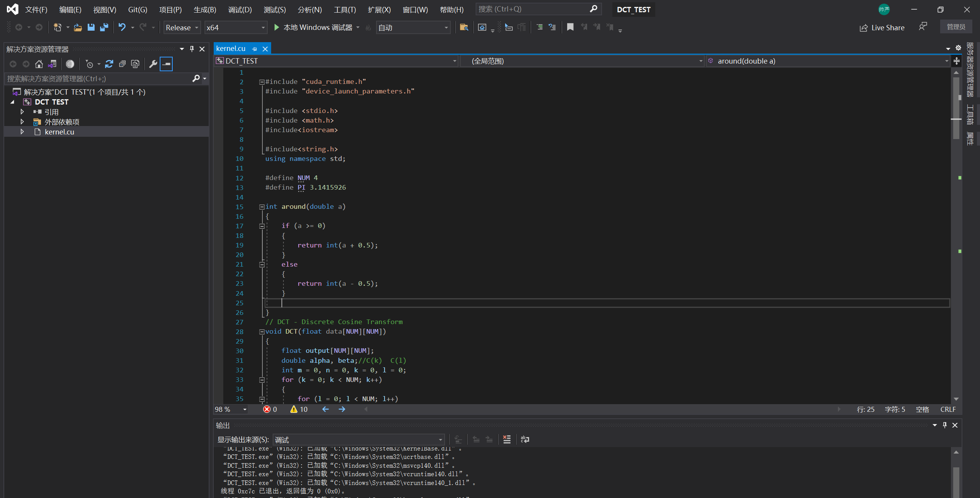Navigate to previous issue with left arrow
980x498 pixels.
326,409
